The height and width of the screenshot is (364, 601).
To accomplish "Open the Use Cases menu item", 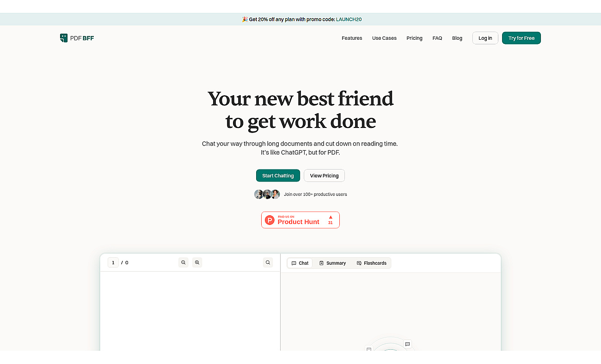I will [x=384, y=38].
